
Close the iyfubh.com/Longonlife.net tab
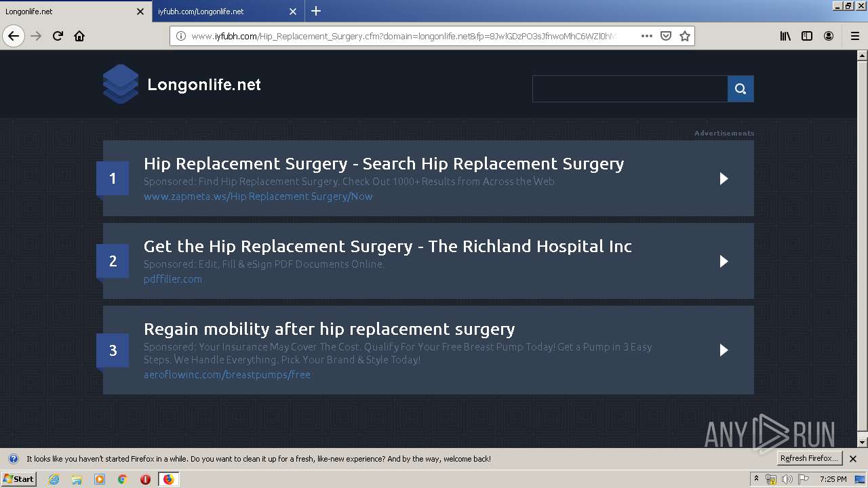(293, 12)
